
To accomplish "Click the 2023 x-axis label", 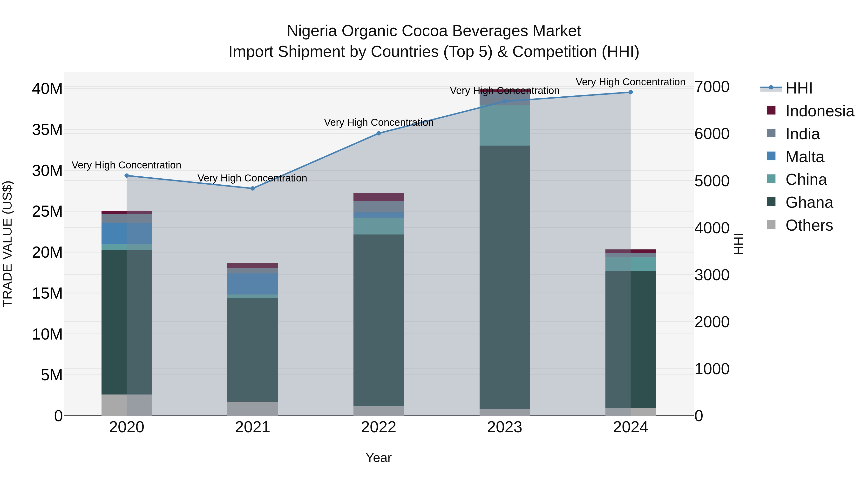I will point(504,427).
